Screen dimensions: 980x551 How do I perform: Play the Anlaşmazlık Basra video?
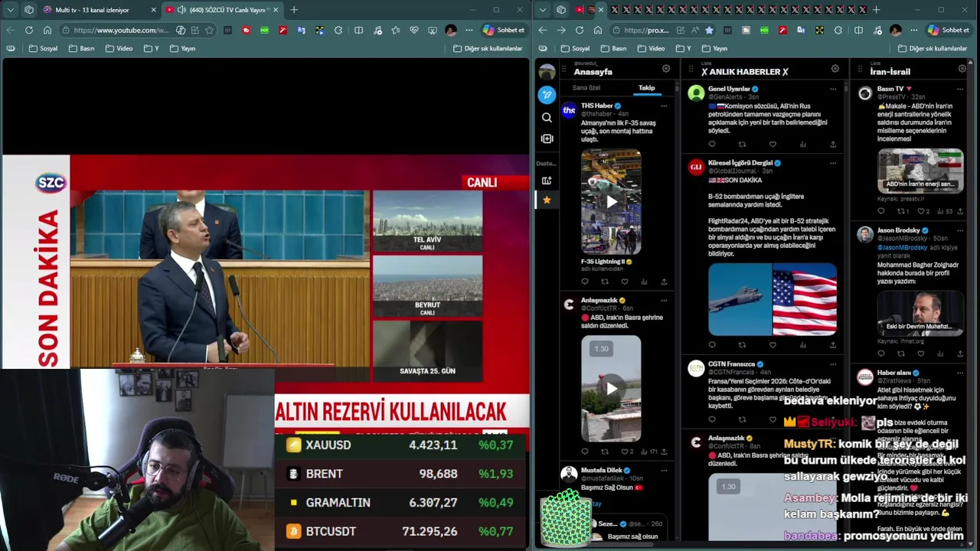[611, 388]
